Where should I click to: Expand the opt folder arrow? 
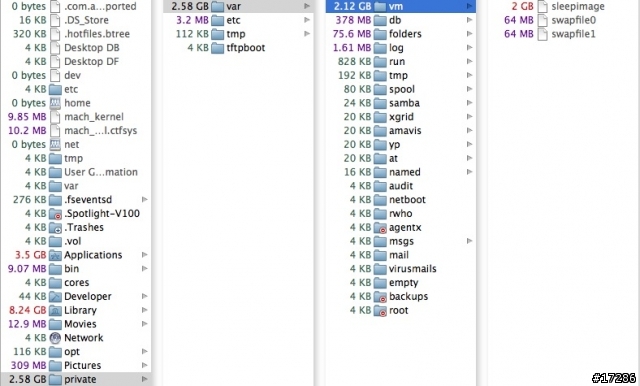[x=144, y=351]
